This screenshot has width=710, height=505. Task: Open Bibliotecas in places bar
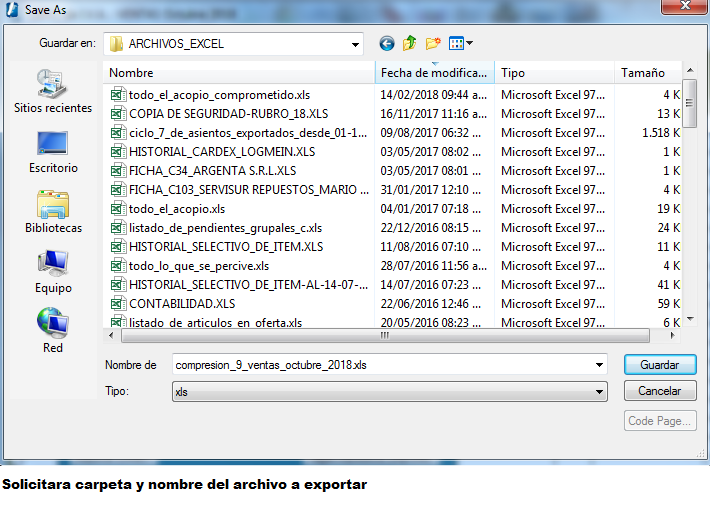[x=53, y=212]
